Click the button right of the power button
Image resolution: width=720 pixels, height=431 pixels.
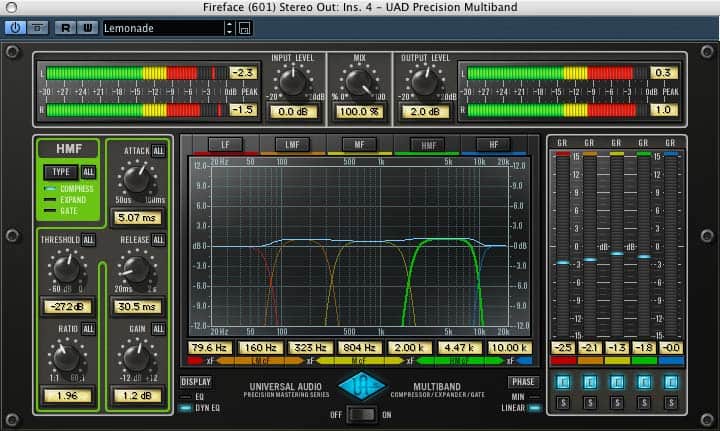point(38,28)
